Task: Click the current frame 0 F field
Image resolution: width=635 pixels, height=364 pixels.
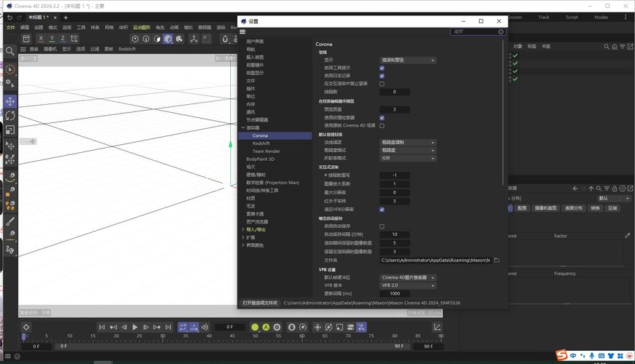Action: (229, 327)
